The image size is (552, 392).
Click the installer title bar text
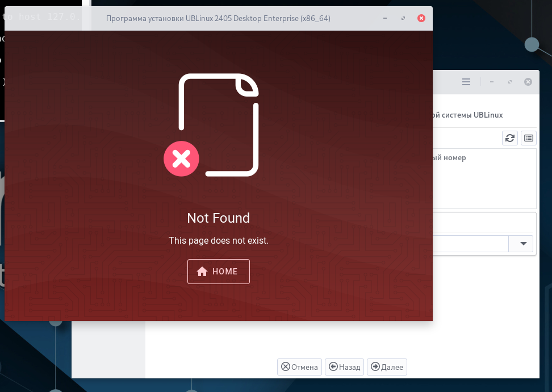tap(218, 18)
